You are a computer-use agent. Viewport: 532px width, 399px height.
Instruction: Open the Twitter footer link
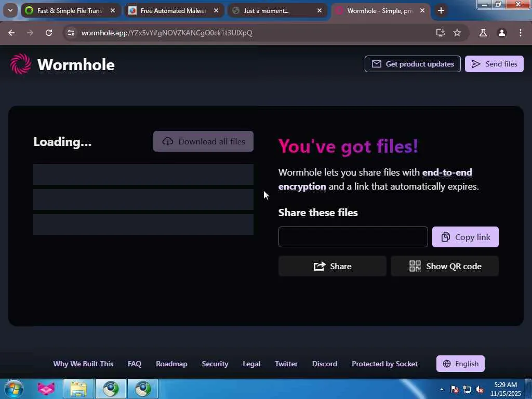pos(286,364)
